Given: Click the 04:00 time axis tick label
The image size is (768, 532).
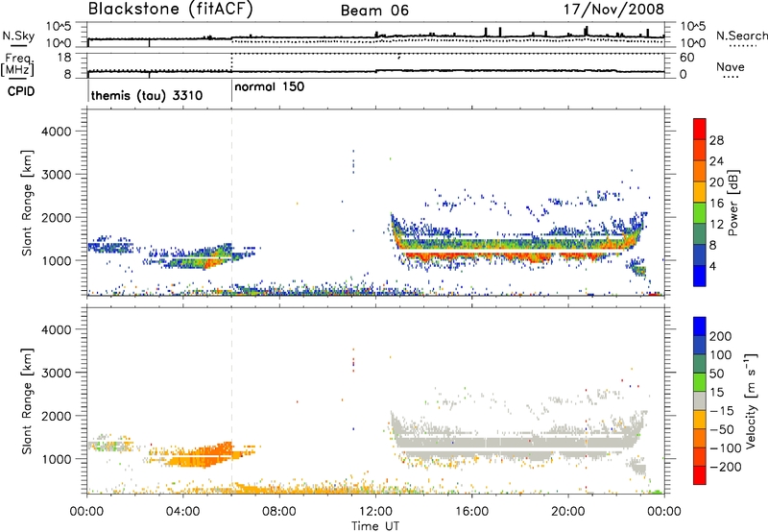Looking at the screenshot, I should point(182,512).
